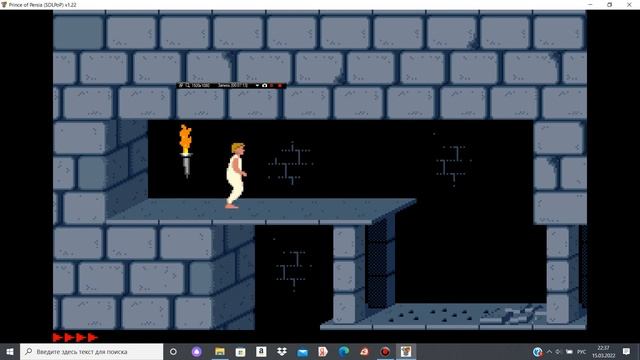Click the taskbar search field
Screen dimensions: 640x360
[x=91, y=351]
